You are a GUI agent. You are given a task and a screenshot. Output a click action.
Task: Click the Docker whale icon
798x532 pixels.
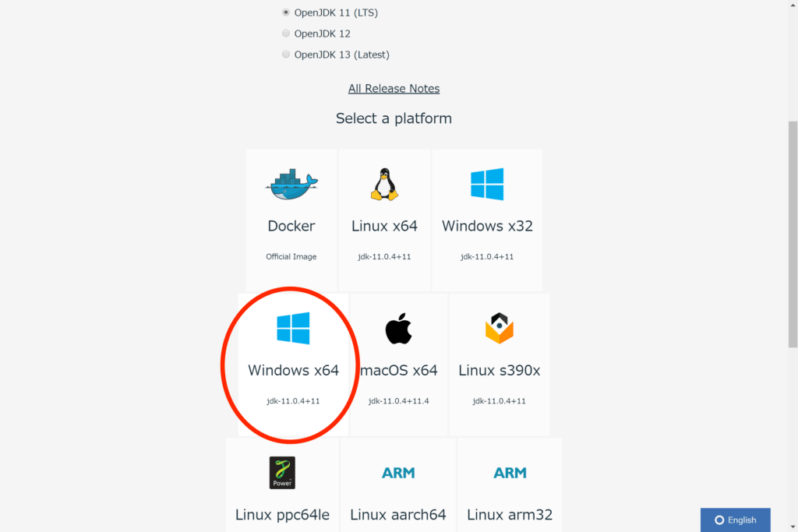(x=291, y=184)
